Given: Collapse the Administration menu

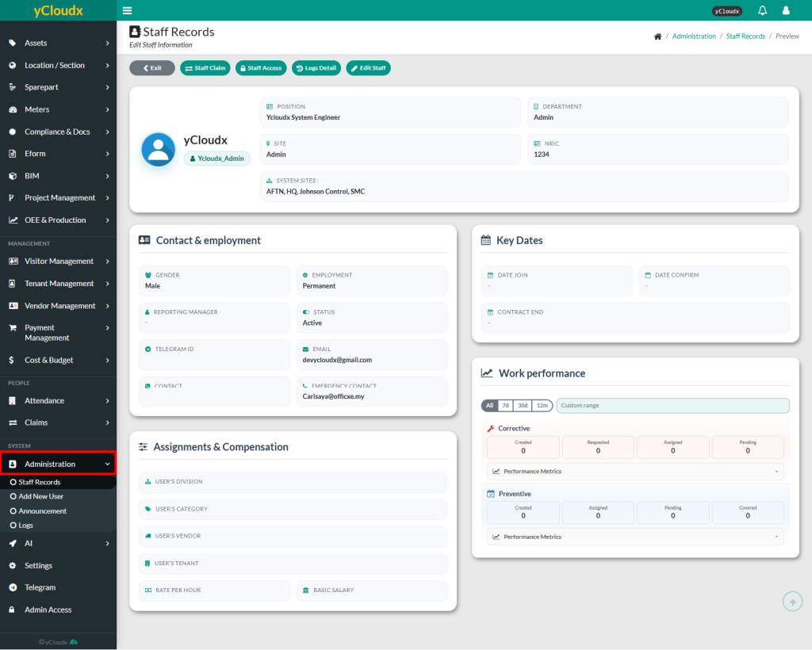Looking at the screenshot, I should point(58,464).
